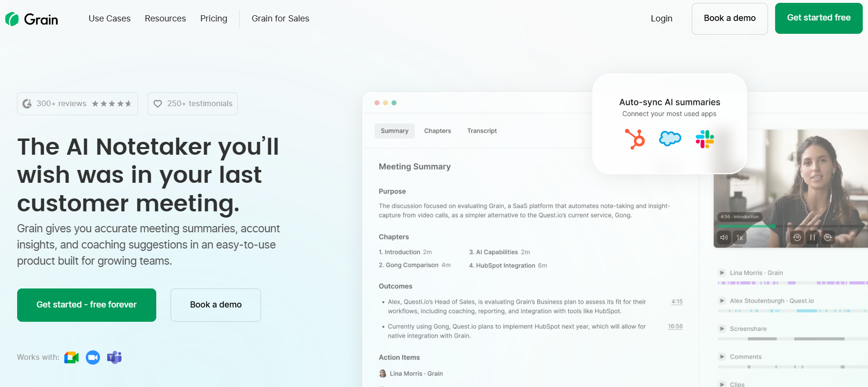Expand the Screenshare track
This screenshot has height=387, width=868.
click(722, 329)
